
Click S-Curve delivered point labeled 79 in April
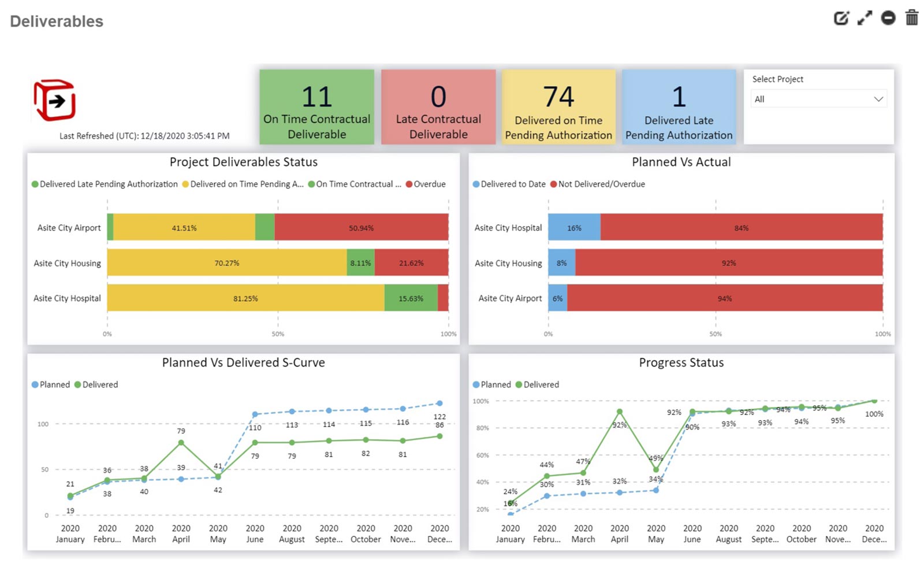point(181,443)
